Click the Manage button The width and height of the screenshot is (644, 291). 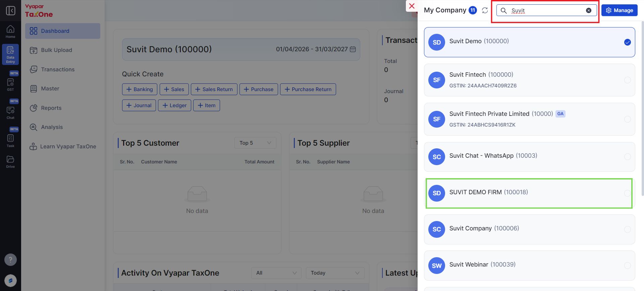pos(619,10)
